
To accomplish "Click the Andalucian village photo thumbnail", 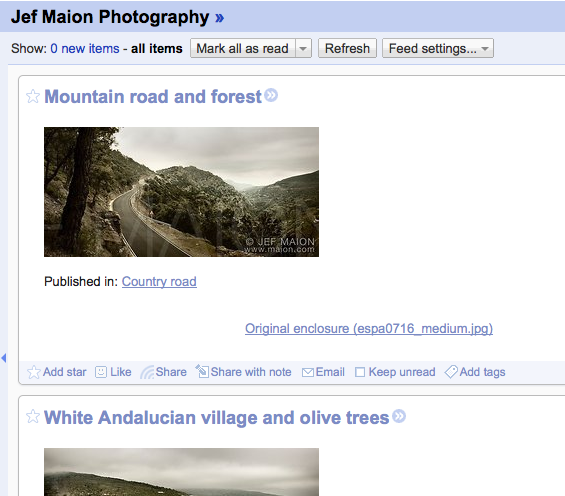I will 181,472.
